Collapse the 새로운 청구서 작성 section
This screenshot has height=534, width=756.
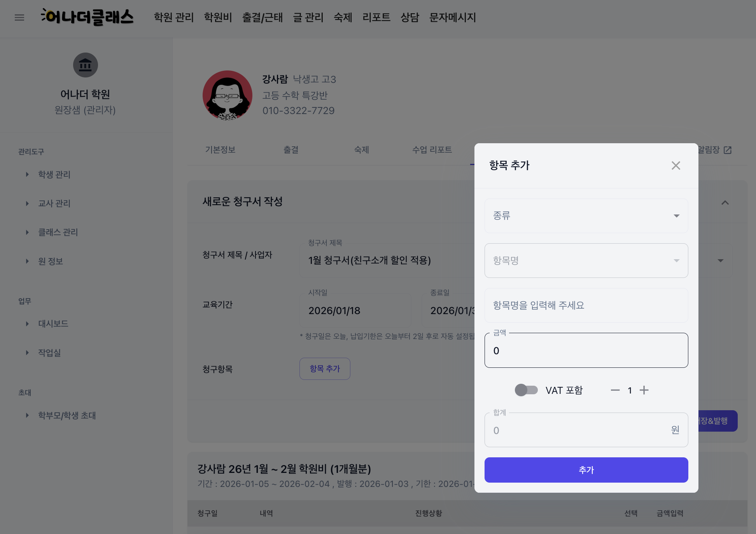[x=725, y=202]
